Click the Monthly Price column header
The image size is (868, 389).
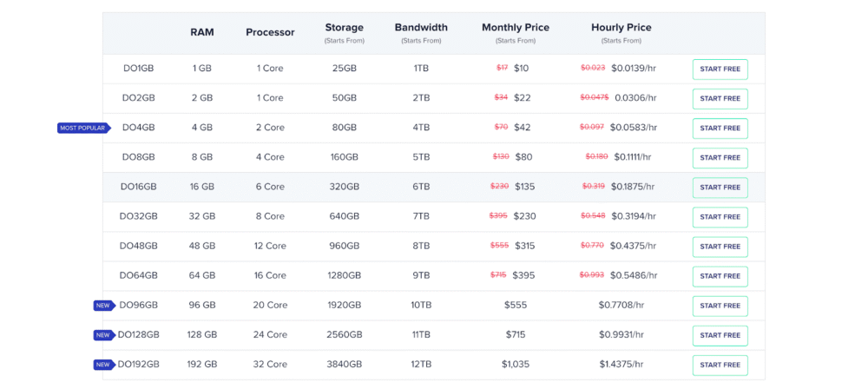[x=516, y=28]
